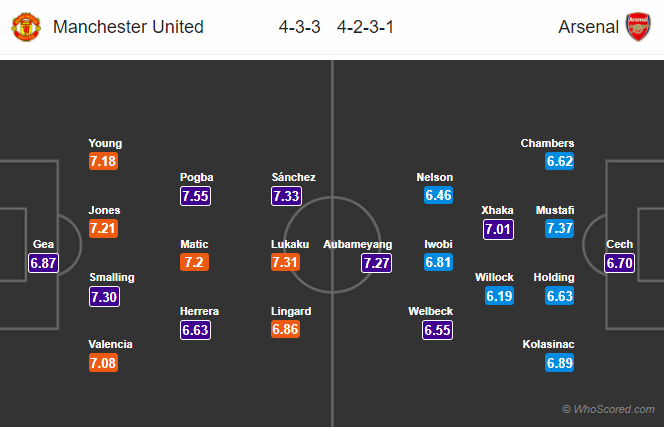Open Lukaku's player name
Viewport: 664px width, 427px height.
(290, 244)
